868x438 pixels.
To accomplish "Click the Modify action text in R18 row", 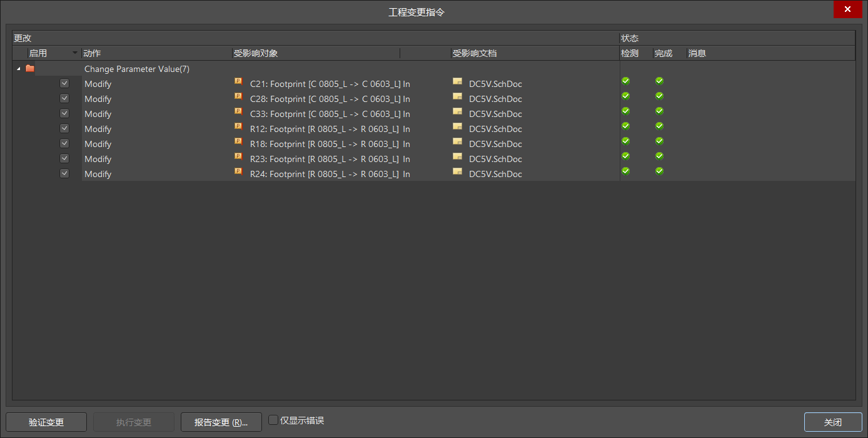I will 98,144.
